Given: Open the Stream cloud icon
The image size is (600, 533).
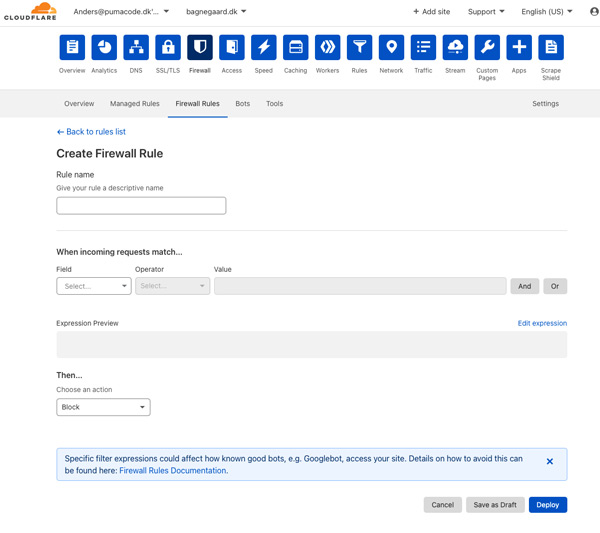Looking at the screenshot, I should click(455, 47).
